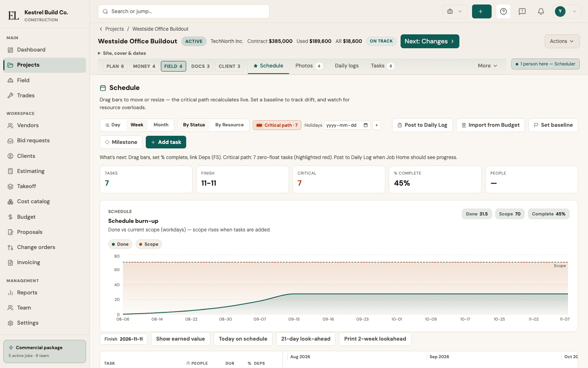
Task: Open the help question-mark icon
Action: click(503, 11)
